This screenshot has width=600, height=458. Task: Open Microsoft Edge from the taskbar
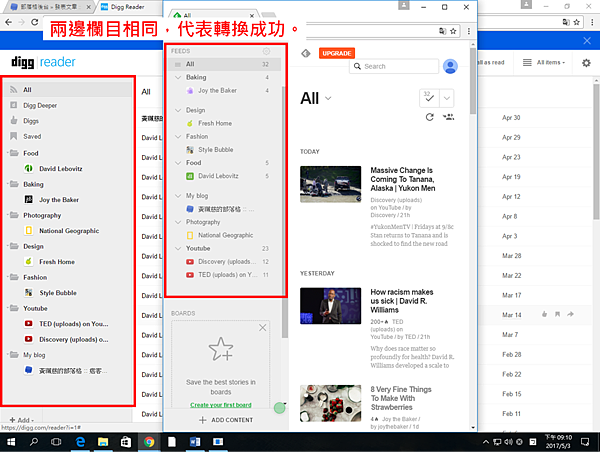80,442
